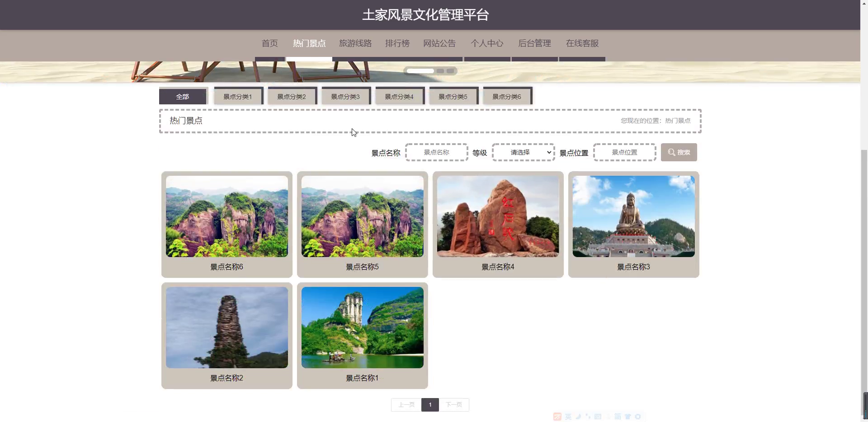The image size is (868, 422).
Task: Open the 景点名称2 rock pillar photo
Action: coord(227,328)
